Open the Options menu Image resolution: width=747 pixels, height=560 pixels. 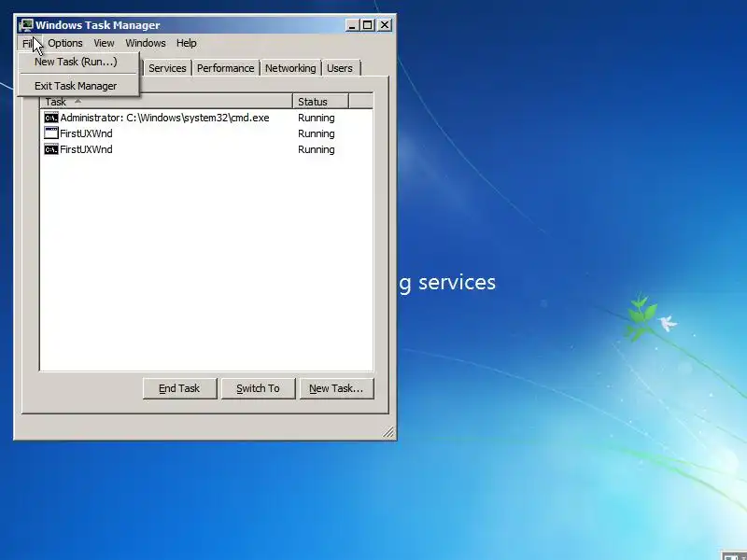point(65,43)
